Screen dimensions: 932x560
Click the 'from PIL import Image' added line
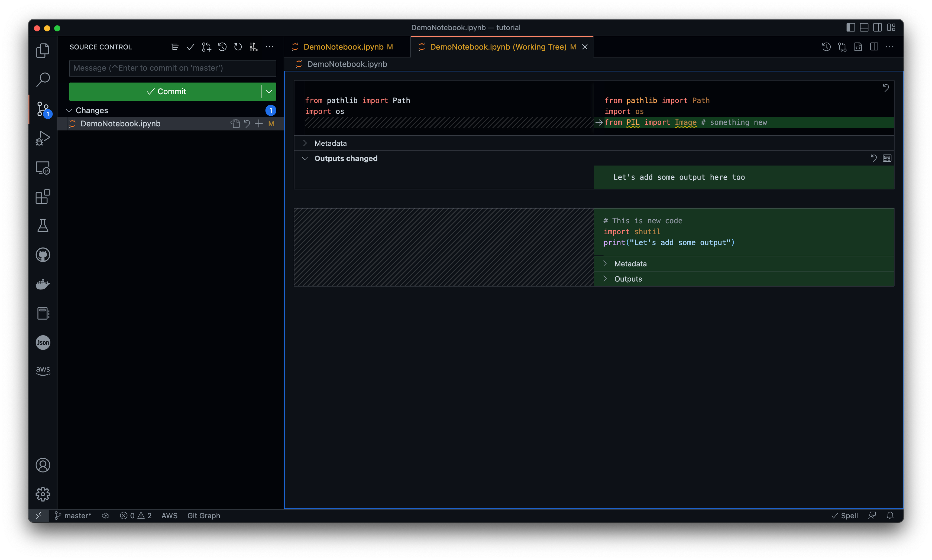[x=749, y=122]
